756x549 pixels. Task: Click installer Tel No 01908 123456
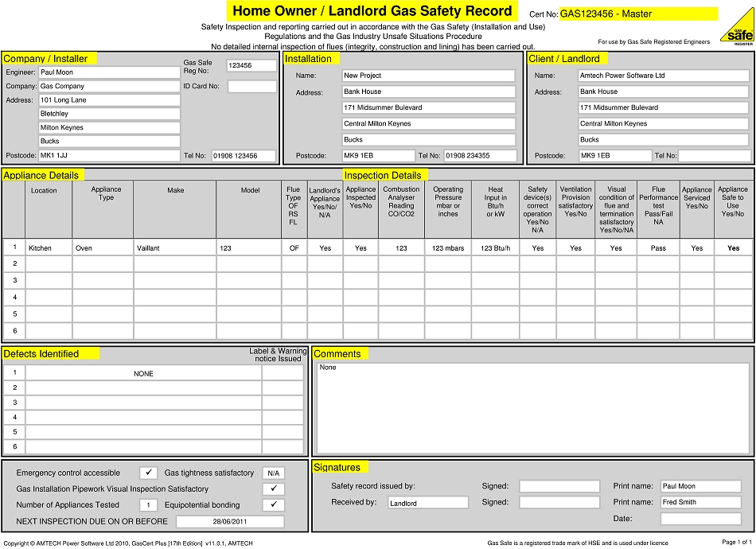[x=244, y=156]
